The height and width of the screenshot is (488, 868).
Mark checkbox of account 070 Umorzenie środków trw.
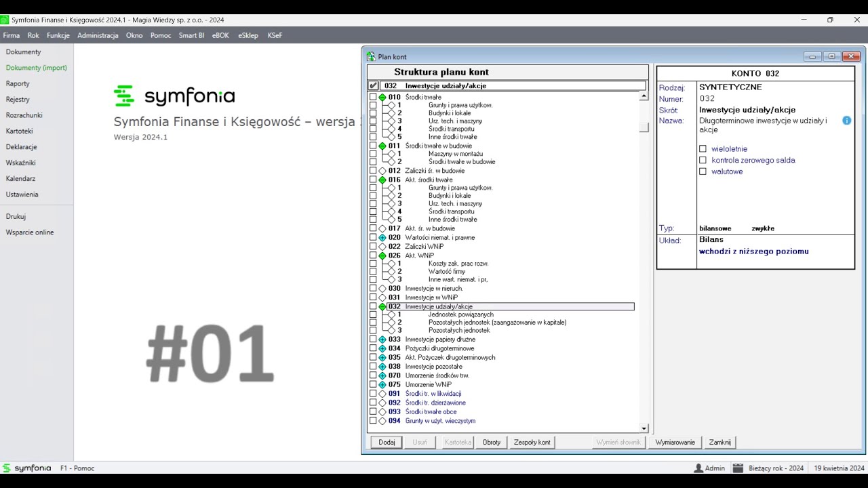coord(373,375)
